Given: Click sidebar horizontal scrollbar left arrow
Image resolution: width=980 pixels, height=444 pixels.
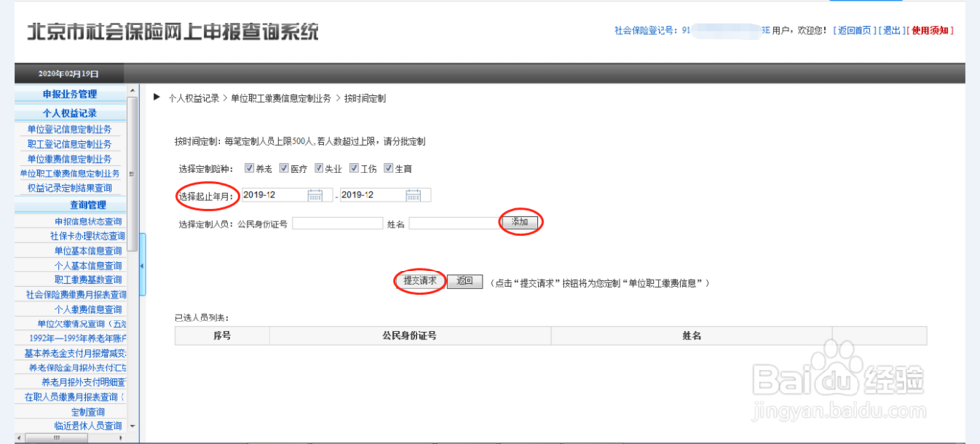Looking at the screenshot, I should tap(20, 437).
